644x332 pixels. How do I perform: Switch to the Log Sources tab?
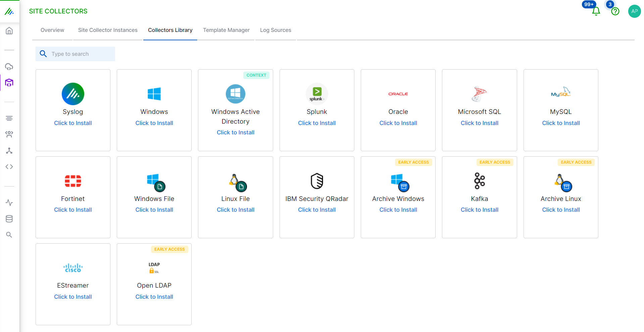coord(276,30)
